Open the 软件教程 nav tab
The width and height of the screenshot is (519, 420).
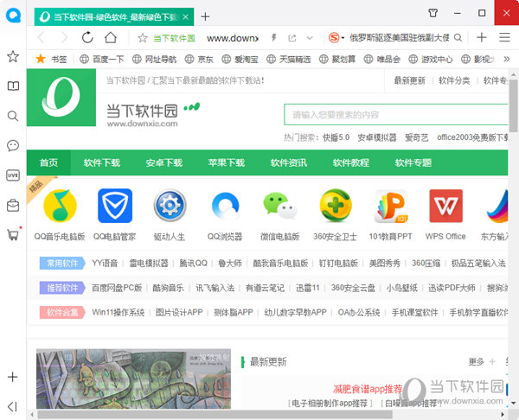pyautogui.click(x=351, y=162)
